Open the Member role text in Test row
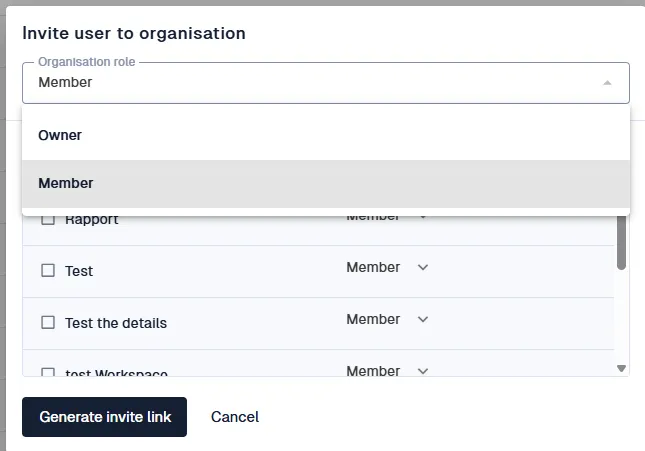 (x=373, y=267)
